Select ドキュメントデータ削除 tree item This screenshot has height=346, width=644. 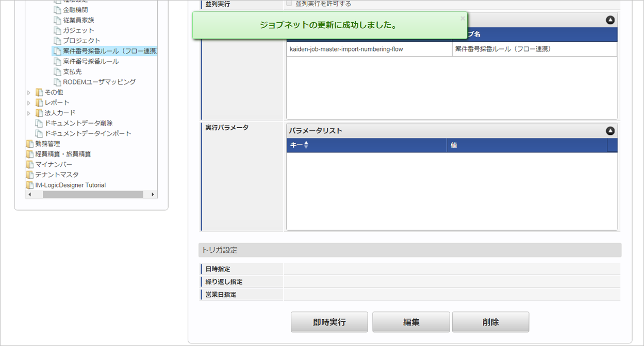click(78, 123)
